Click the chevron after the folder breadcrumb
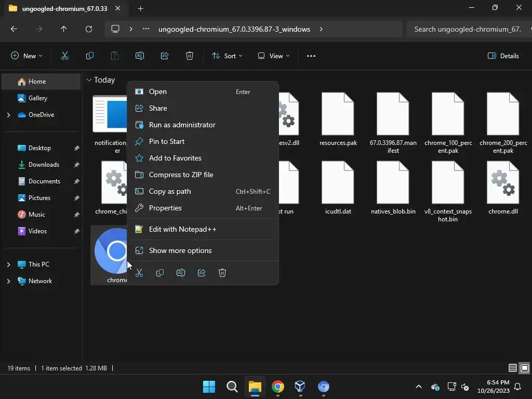 pos(321,29)
